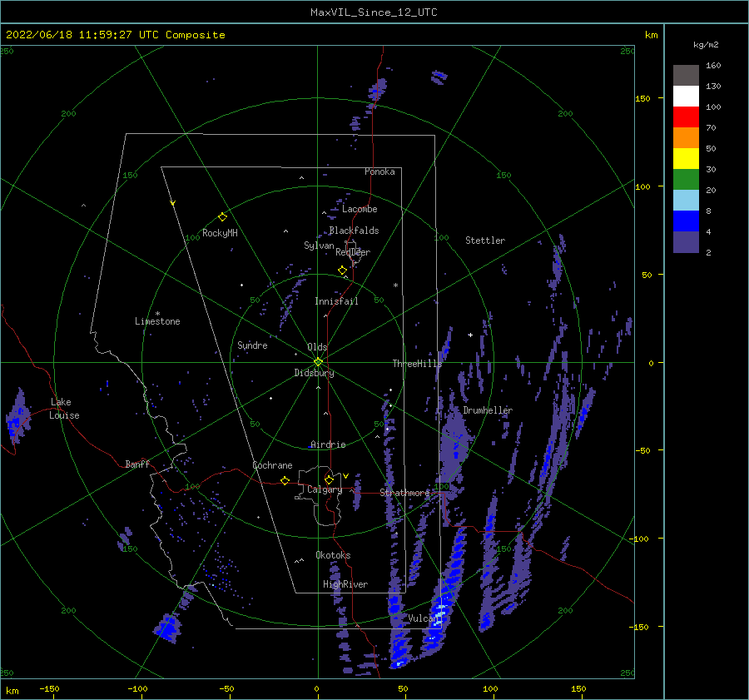
Task: Click the asterisk marker east of Innisfail
Action: pos(395,285)
